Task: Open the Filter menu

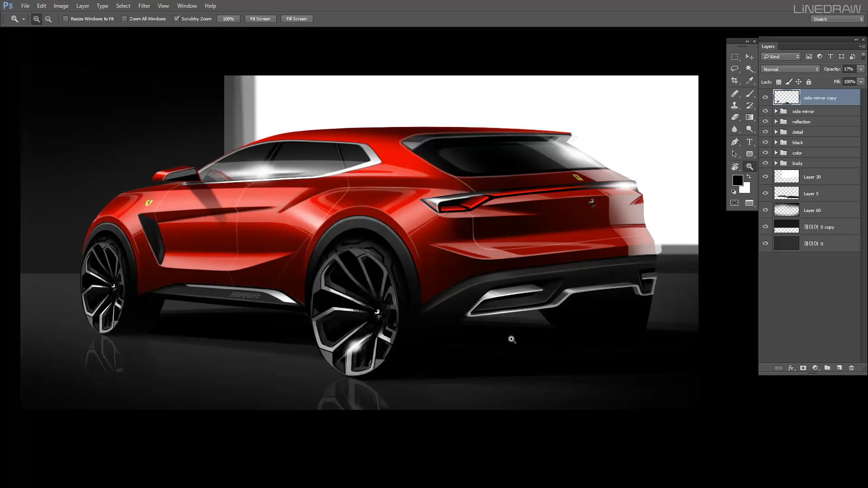Action: 144,6
